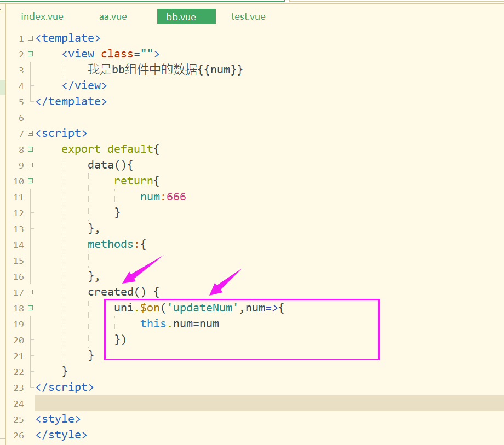Click the 'updateNum' string literal
The image size is (504, 445).
(x=203, y=308)
